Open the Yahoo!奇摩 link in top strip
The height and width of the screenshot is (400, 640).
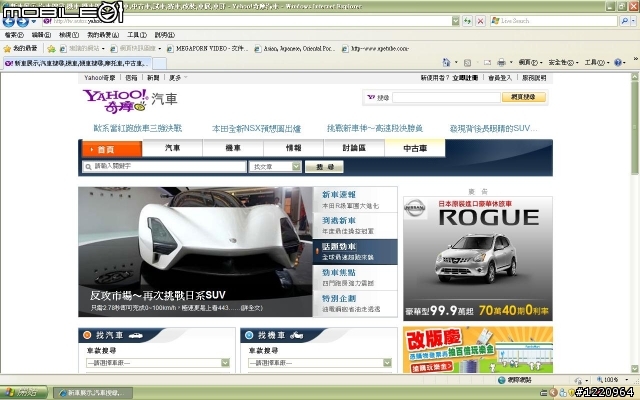click(x=100, y=78)
